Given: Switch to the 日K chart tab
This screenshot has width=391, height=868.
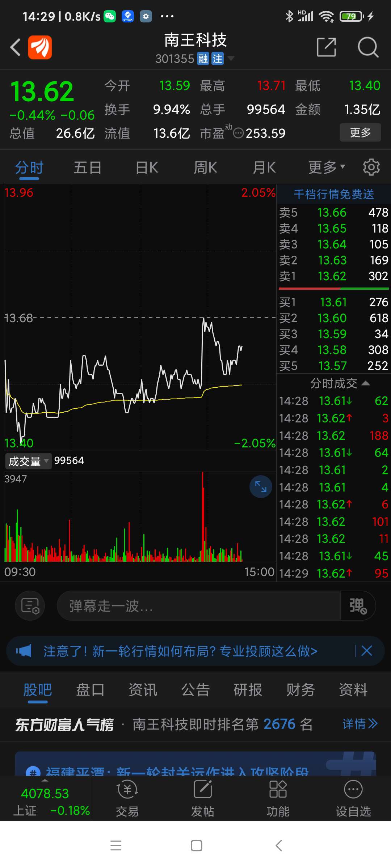Looking at the screenshot, I should point(147,168).
